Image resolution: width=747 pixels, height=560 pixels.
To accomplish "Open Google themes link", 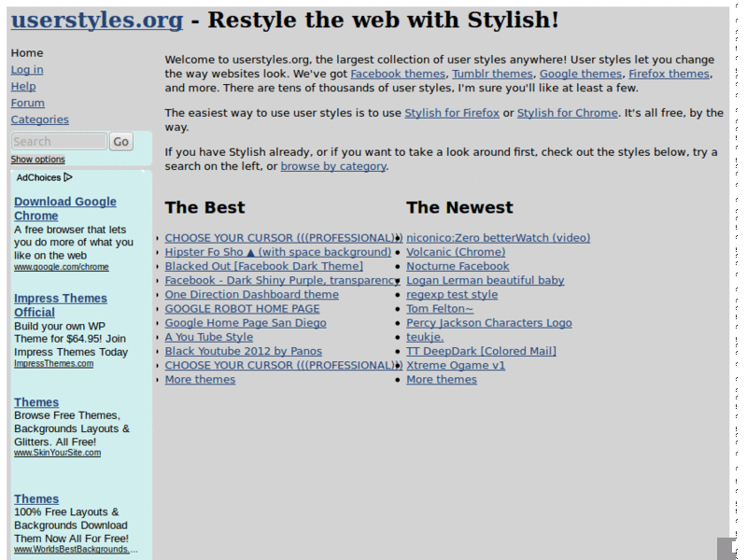I will tap(581, 74).
